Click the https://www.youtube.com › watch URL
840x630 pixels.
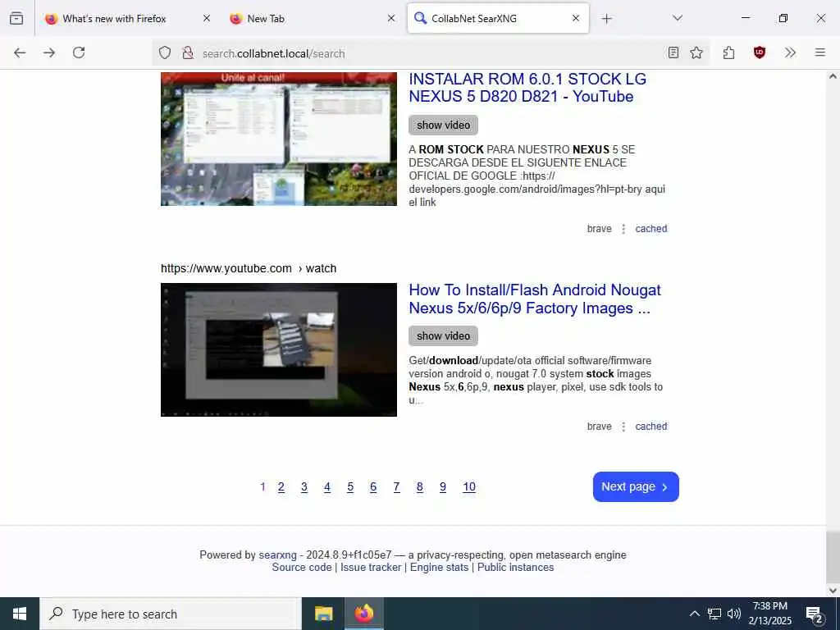tap(249, 268)
